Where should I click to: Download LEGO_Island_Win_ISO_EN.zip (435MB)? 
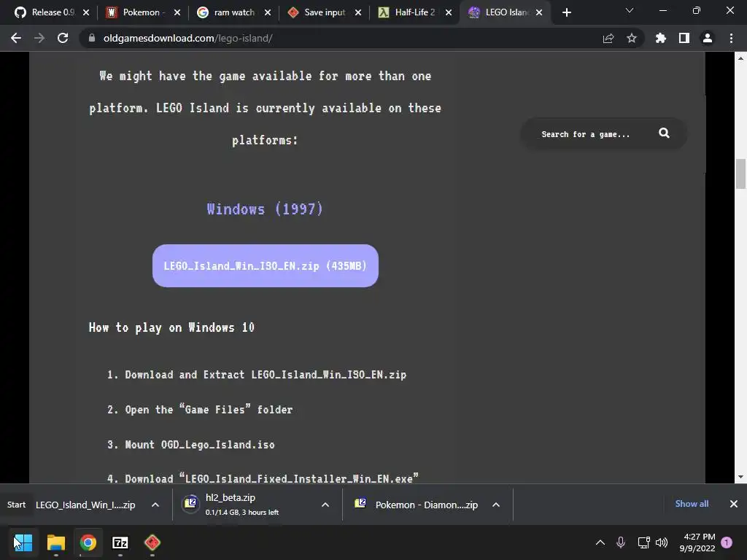(x=266, y=265)
